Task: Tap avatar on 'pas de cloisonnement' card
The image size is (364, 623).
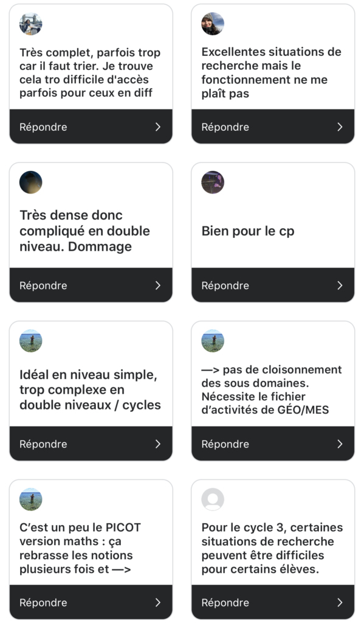Action: point(213,341)
